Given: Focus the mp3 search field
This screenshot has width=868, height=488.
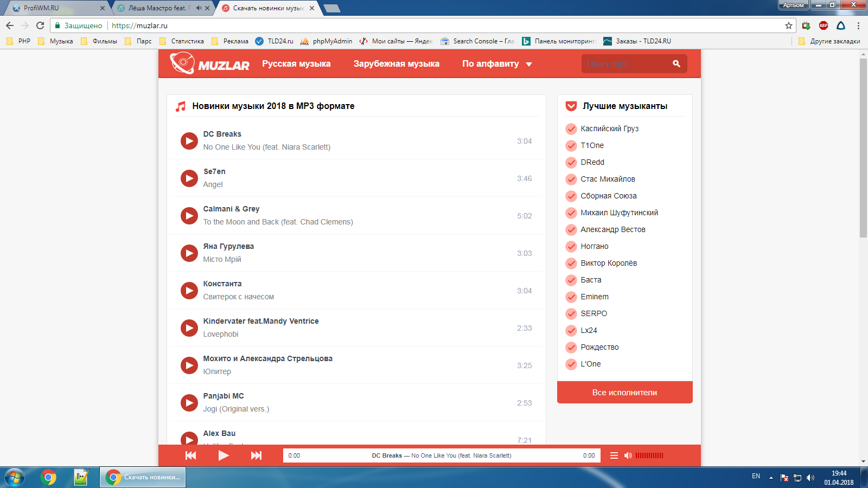Looking at the screenshot, I should coord(626,63).
